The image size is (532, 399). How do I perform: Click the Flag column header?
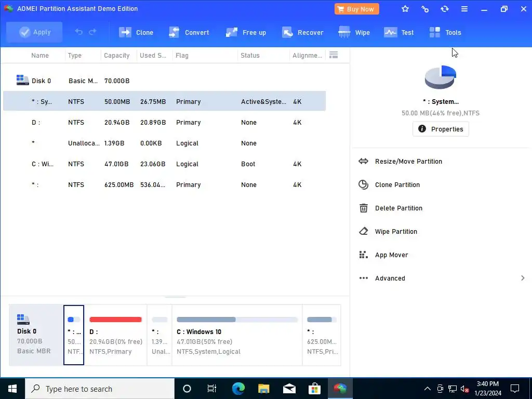tap(182, 55)
